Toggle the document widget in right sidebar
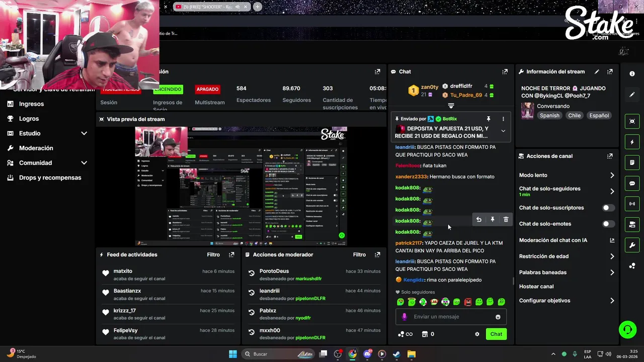Image resolution: width=644 pixels, height=362 pixels. [x=632, y=163]
